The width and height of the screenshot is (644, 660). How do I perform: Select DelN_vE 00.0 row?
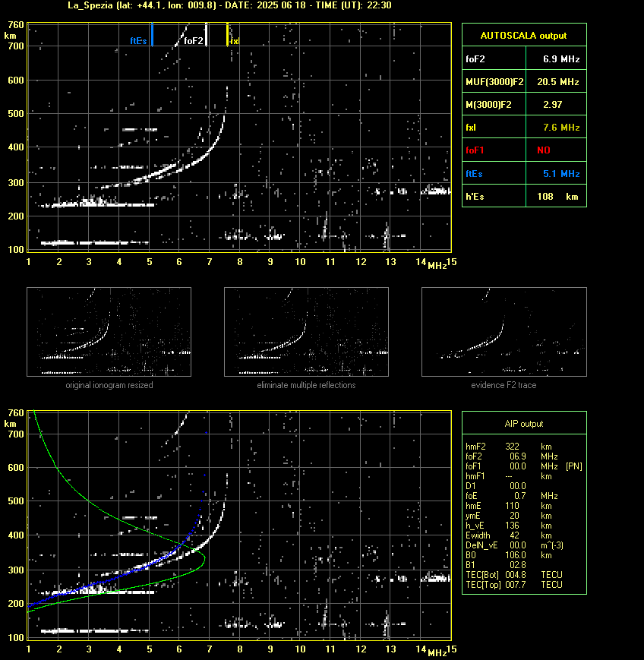click(514, 545)
